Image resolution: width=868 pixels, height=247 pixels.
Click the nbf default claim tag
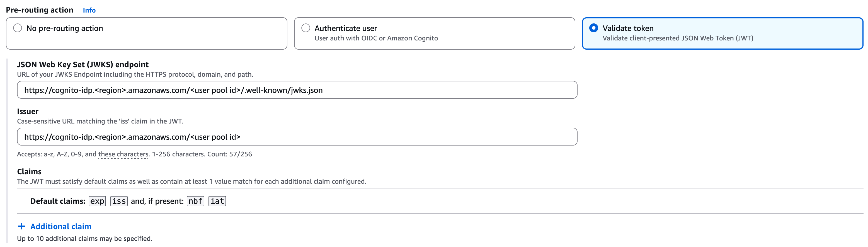pyautogui.click(x=195, y=201)
